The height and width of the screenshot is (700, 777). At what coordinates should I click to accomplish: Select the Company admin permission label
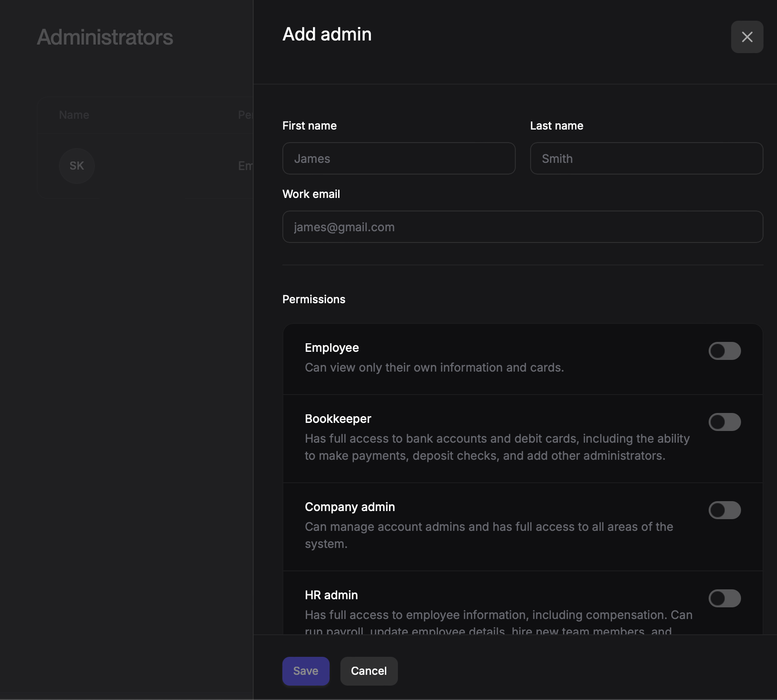pyautogui.click(x=350, y=507)
